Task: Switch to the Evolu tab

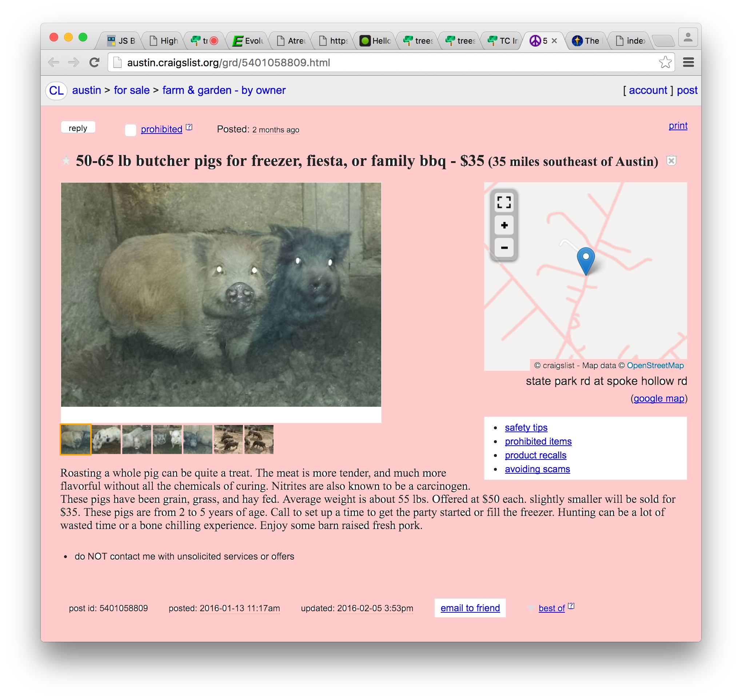Action: [x=248, y=40]
